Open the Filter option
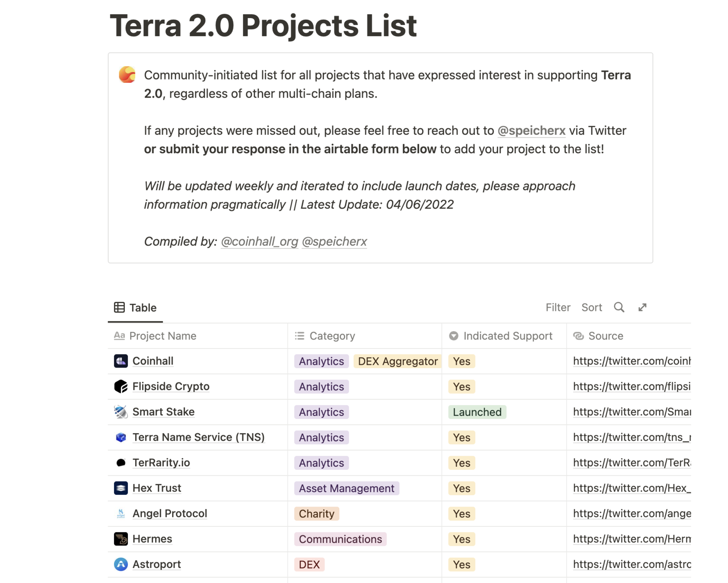 click(558, 307)
